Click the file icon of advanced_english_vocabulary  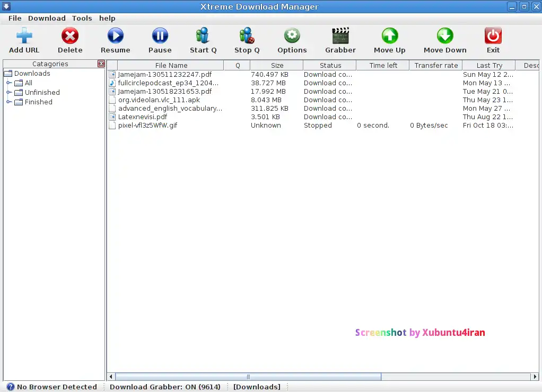(112, 109)
